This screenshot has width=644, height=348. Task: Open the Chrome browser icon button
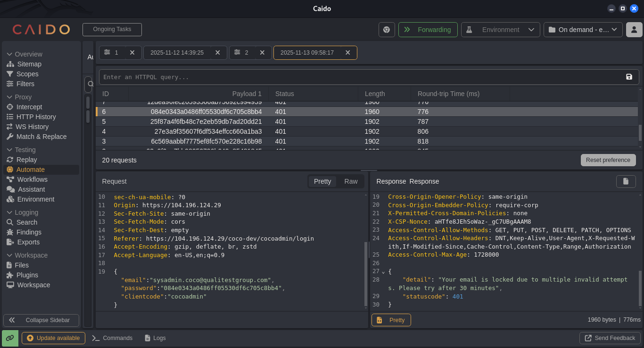point(387,30)
